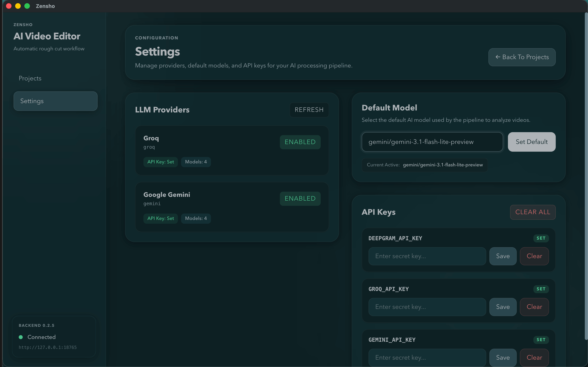Save the GEMINI_API_KEY value
588x367 pixels.
(503, 357)
